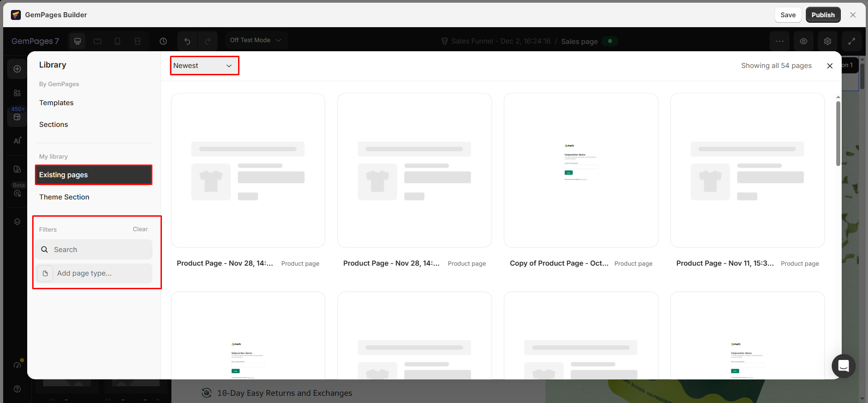Select Sections in Library sidebar
The width and height of the screenshot is (868, 403).
click(x=54, y=125)
